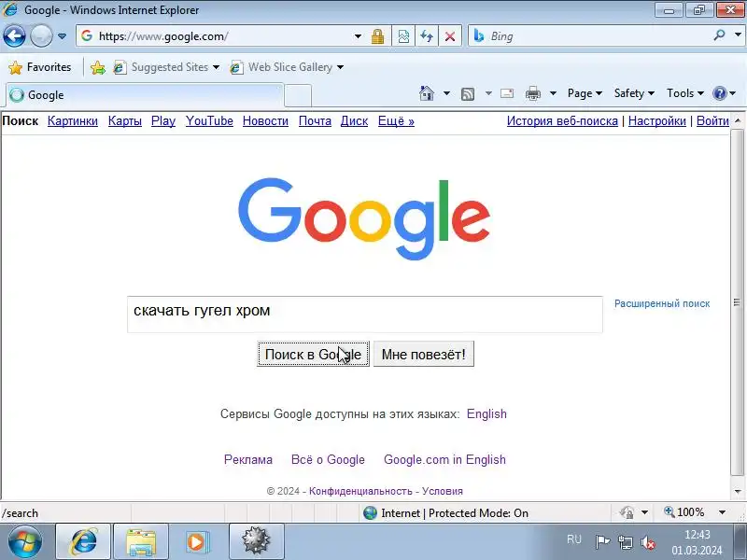
Task: Go back with the Back arrow button
Action: click(x=14, y=35)
